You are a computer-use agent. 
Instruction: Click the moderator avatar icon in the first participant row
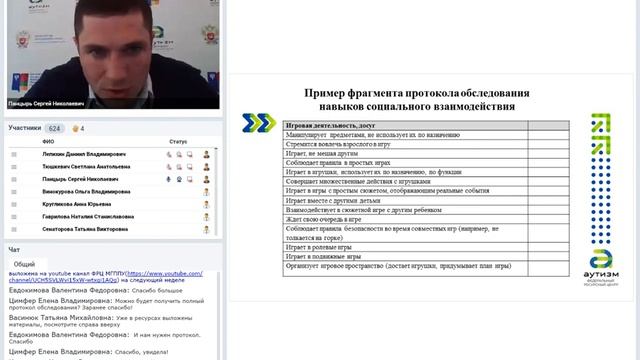click(x=207, y=154)
